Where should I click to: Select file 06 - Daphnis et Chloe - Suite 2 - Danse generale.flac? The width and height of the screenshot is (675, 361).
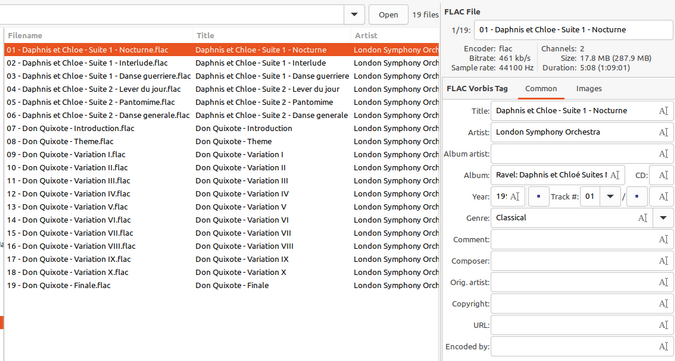pyautogui.click(x=221, y=115)
